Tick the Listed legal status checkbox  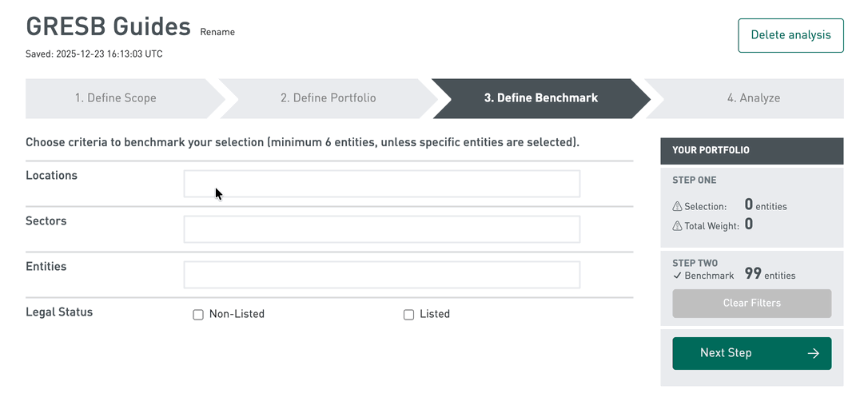coord(408,315)
